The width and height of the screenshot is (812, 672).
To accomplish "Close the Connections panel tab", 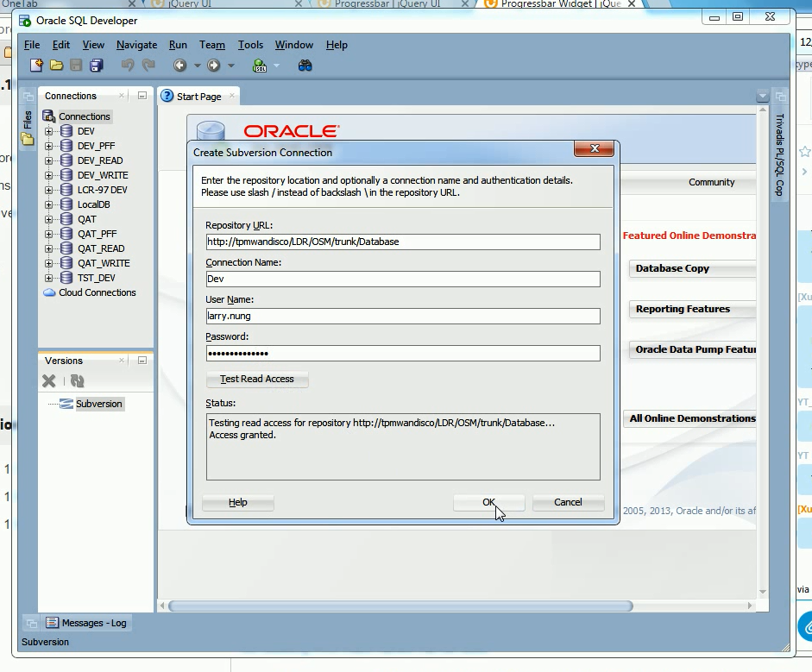I will point(121,96).
